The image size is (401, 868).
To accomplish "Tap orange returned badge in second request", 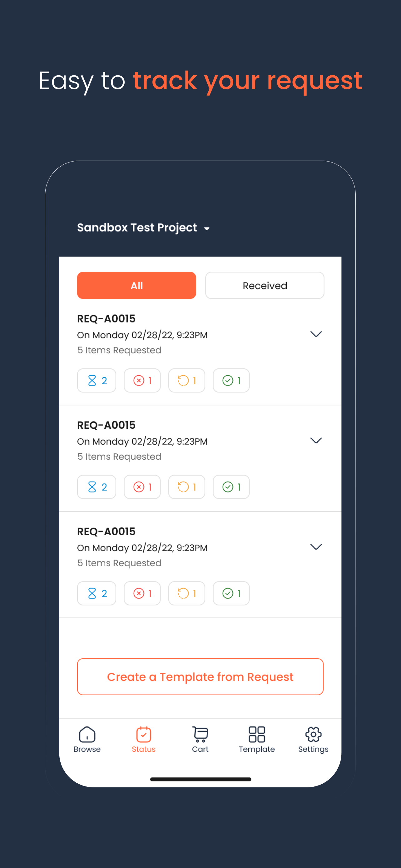I will click(x=186, y=487).
